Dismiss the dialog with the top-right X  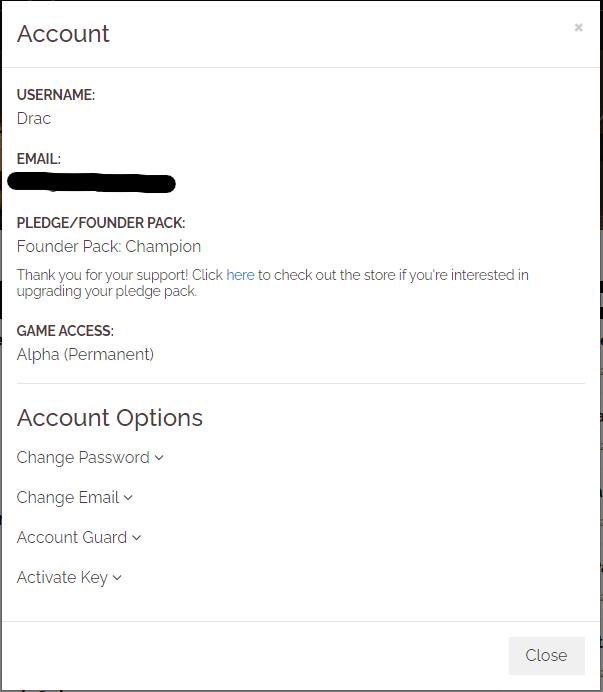pos(578,28)
